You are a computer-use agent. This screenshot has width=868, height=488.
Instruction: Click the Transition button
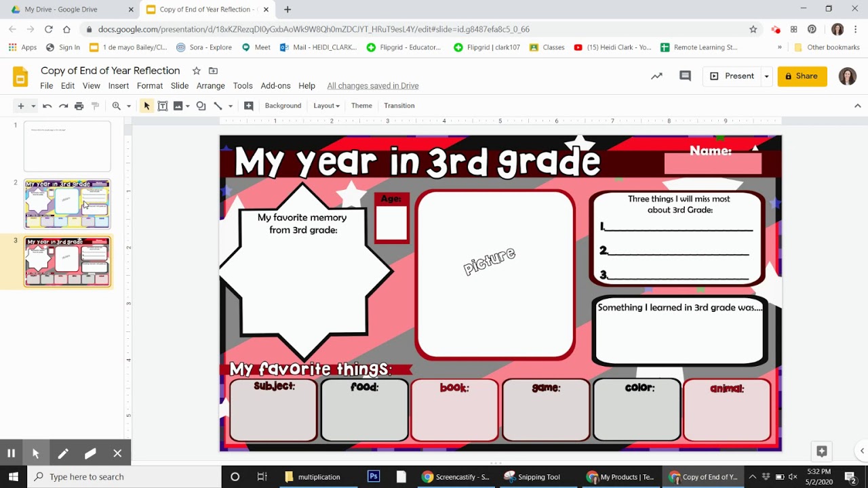point(399,106)
